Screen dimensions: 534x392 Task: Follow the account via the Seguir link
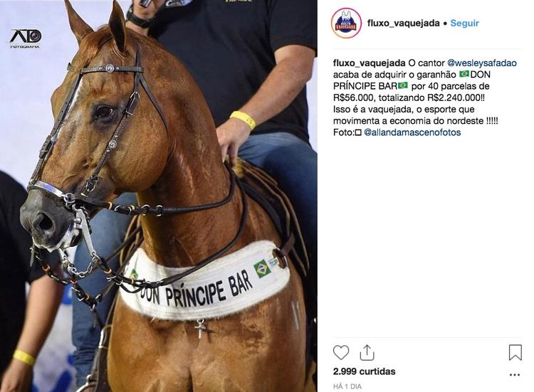click(x=464, y=23)
